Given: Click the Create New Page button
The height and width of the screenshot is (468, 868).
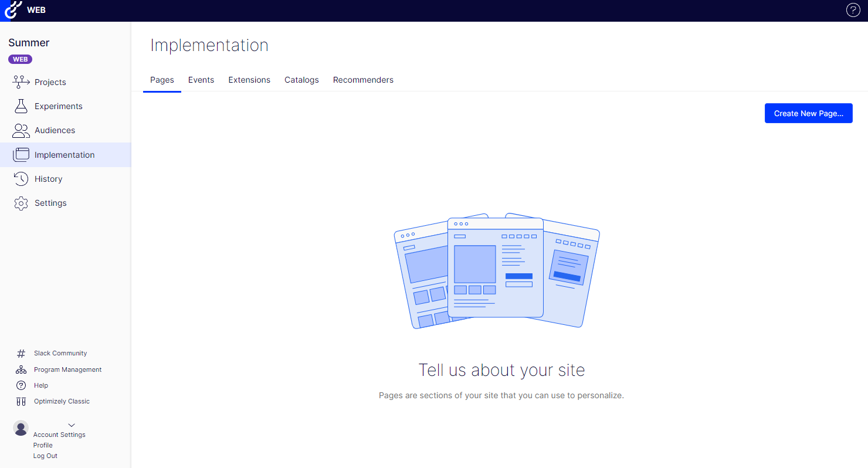Looking at the screenshot, I should [x=808, y=113].
